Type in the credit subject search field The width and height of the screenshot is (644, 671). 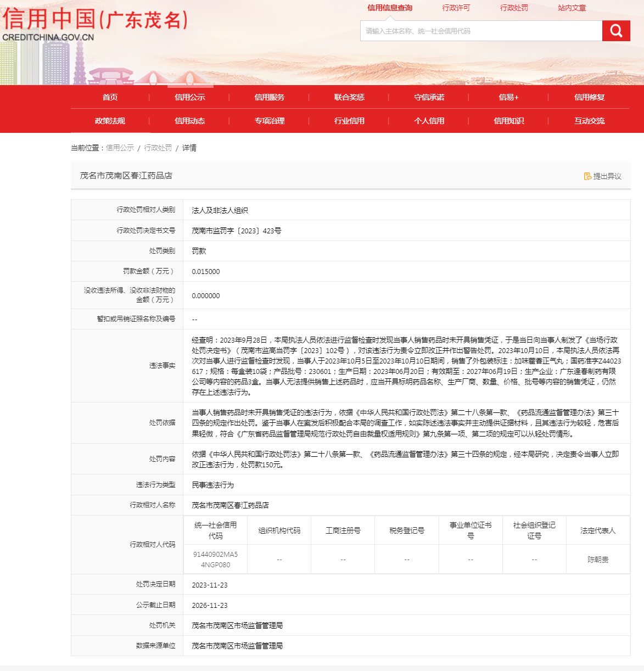pos(480,31)
